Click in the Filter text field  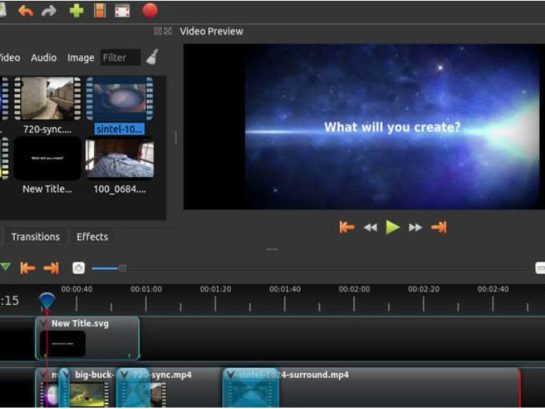[x=121, y=57]
